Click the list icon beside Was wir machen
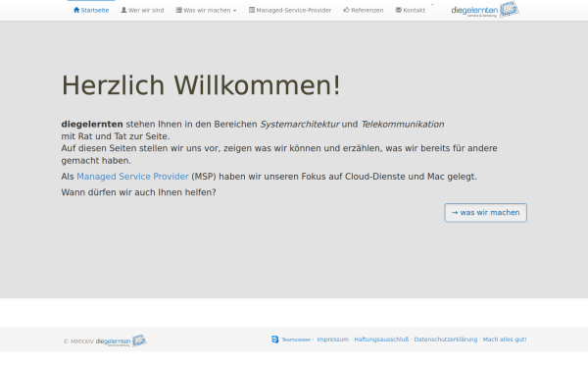The height and width of the screenshot is (368, 588). 179,10
